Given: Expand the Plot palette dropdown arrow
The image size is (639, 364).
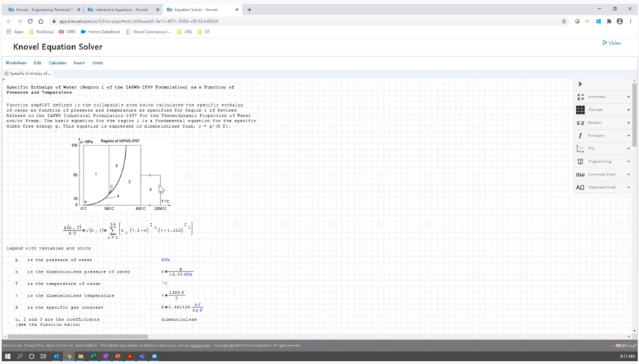Looking at the screenshot, I should click(628, 148).
